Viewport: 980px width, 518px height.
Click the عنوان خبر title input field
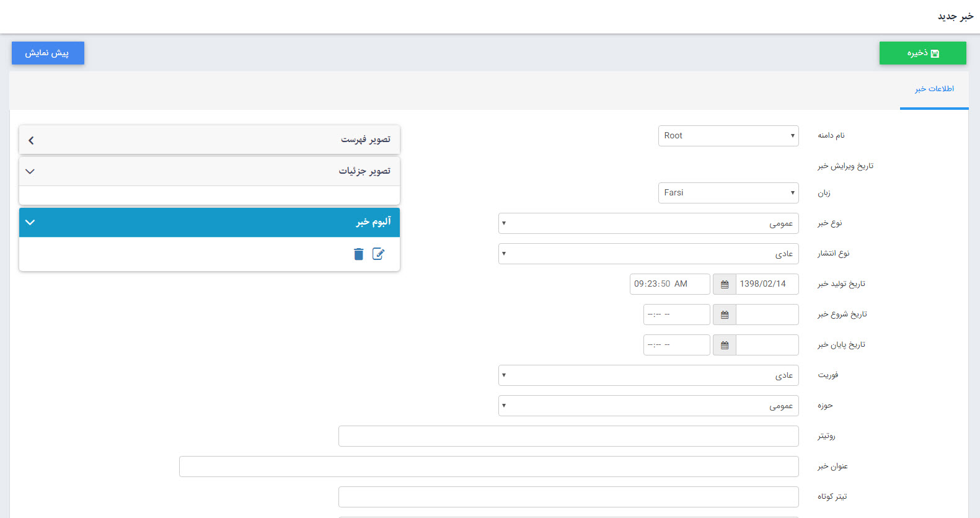488,467
